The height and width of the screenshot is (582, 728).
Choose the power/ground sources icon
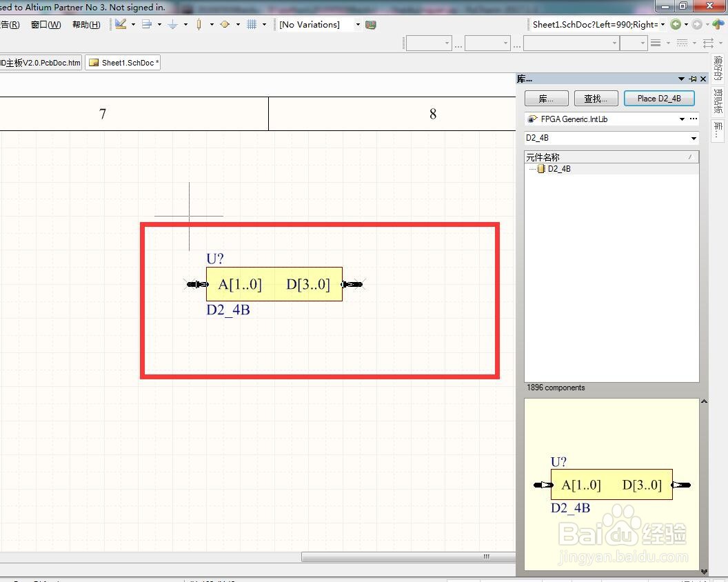173,24
